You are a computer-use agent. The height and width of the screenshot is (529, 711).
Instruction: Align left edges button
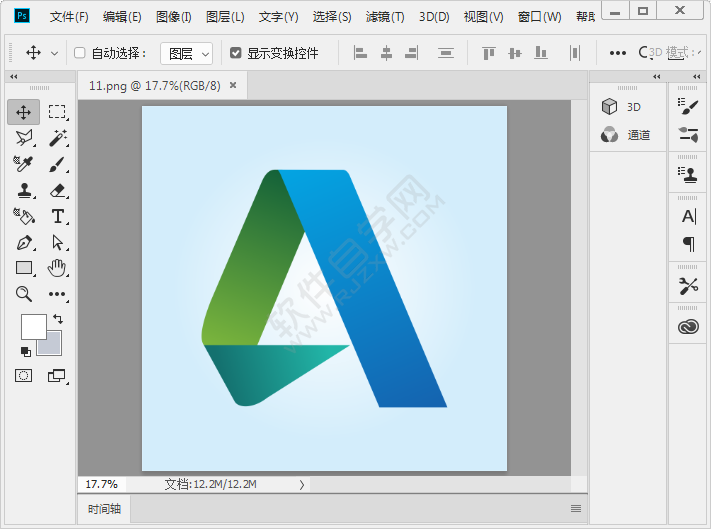point(360,53)
